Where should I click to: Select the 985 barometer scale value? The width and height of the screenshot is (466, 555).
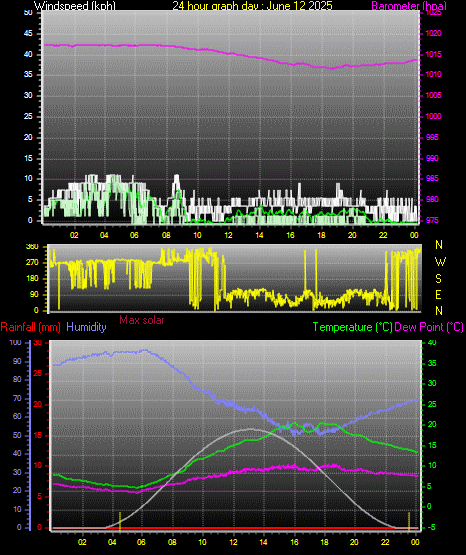(432, 178)
